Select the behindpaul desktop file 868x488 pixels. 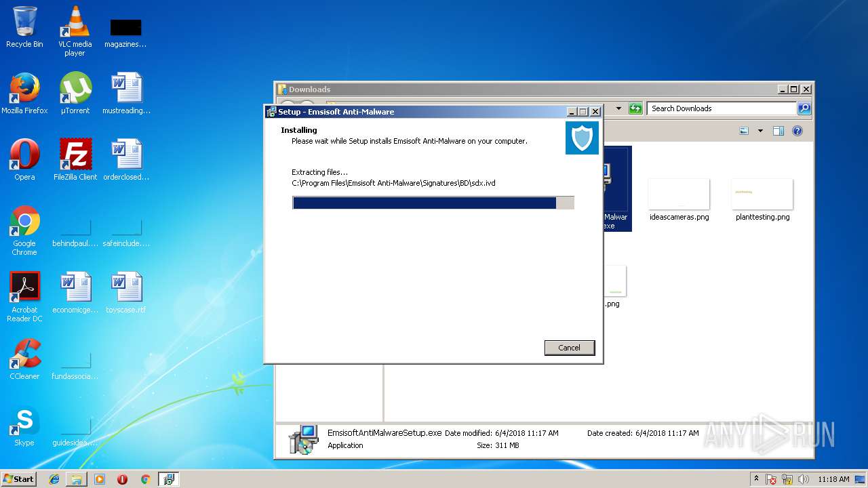pyautogui.click(x=75, y=231)
